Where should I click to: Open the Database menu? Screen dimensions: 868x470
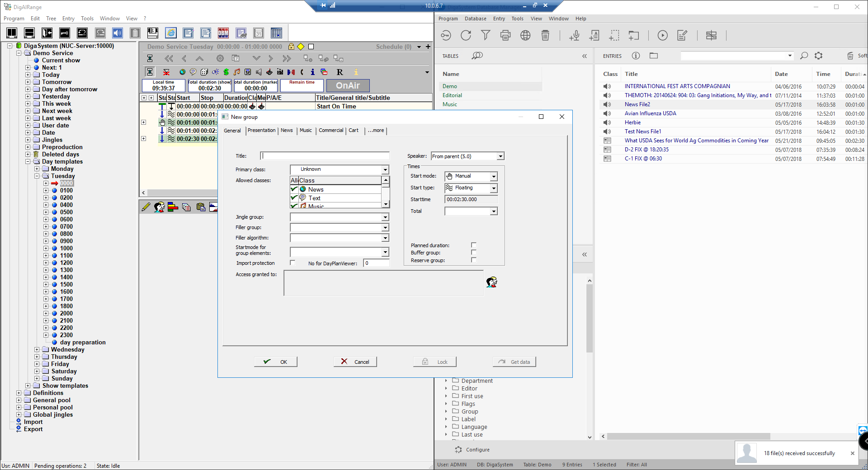(x=475, y=19)
